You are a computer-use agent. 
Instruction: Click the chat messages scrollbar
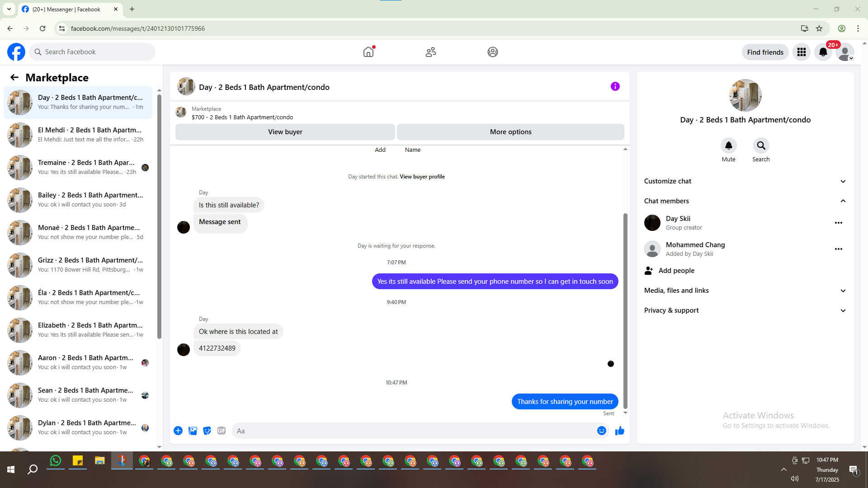[x=626, y=311]
